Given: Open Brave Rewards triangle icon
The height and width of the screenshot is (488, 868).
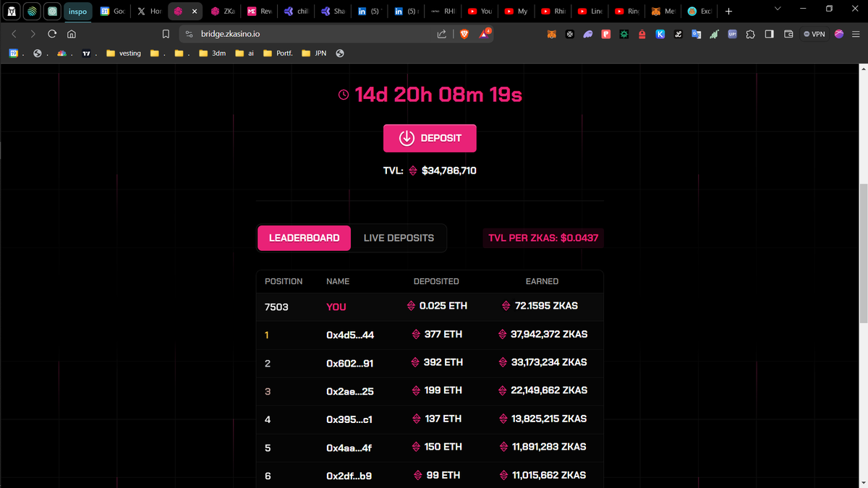Looking at the screenshot, I should (x=485, y=34).
